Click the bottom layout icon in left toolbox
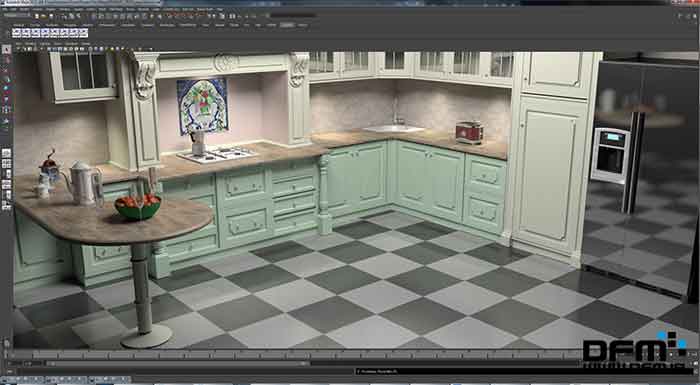 [x=6, y=206]
